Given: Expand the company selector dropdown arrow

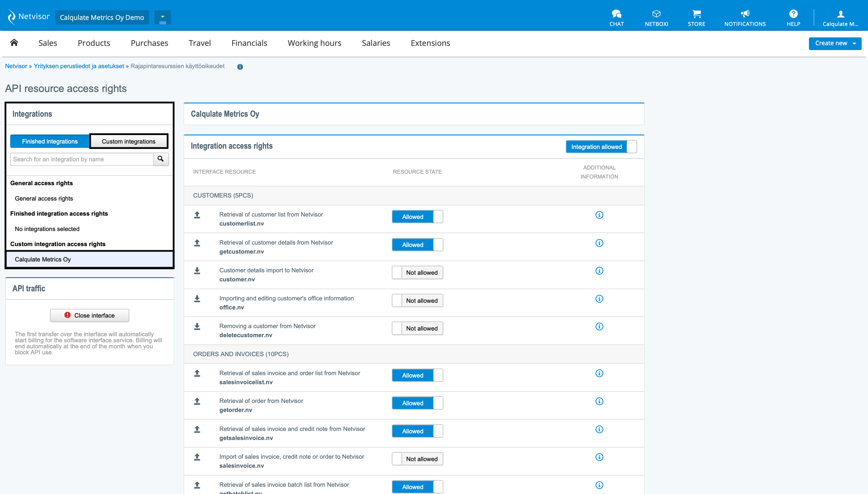Looking at the screenshot, I should click(x=162, y=17).
